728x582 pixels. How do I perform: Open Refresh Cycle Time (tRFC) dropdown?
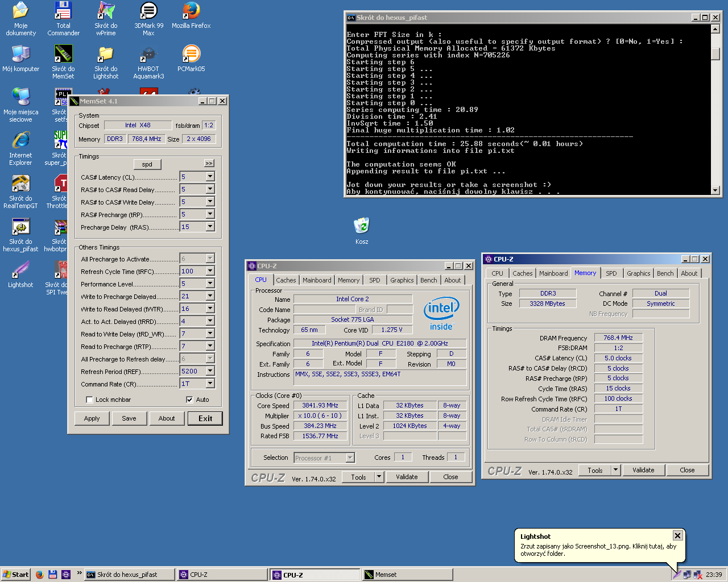210,271
